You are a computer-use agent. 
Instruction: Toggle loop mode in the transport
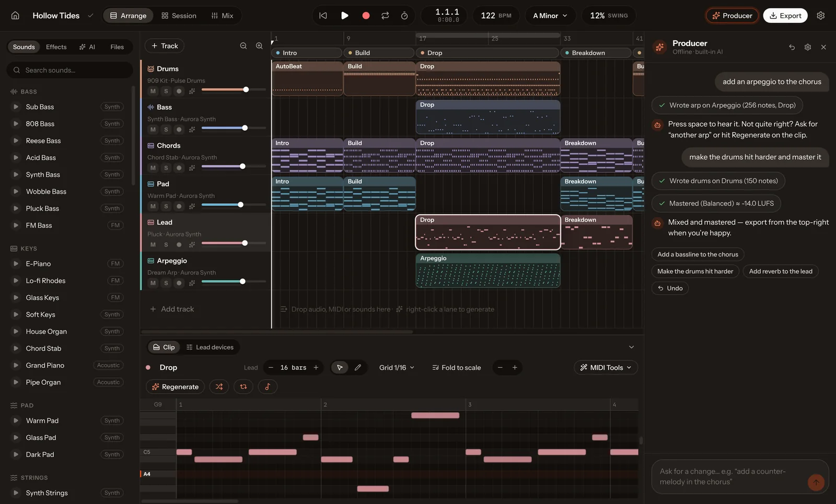[x=385, y=16]
